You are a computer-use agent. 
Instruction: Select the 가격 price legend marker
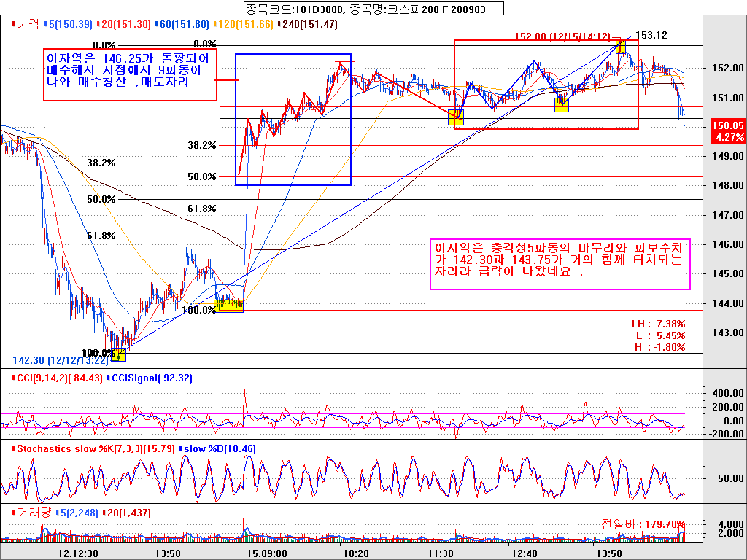tap(29, 24)
